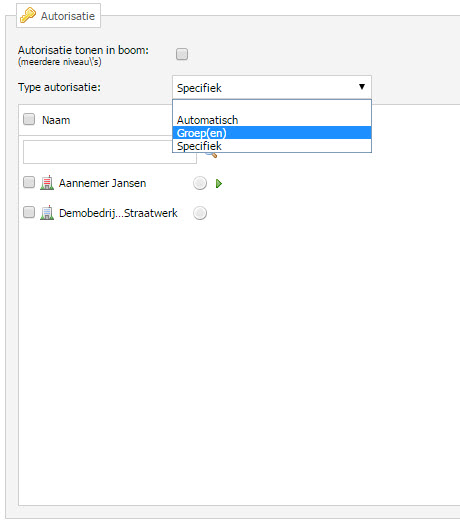Click the Naam column header
Viewport: 460px width, 522px height.
tap(56, 120)
